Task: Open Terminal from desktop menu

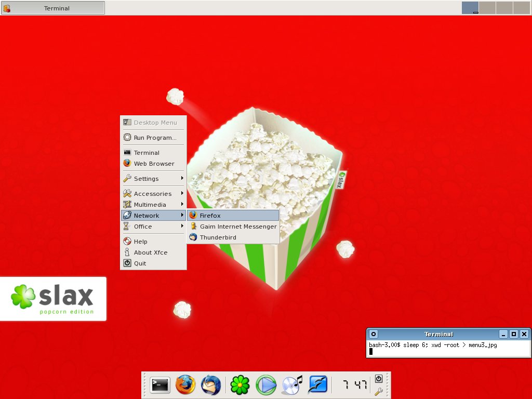Action: click(x=153, y=153)
